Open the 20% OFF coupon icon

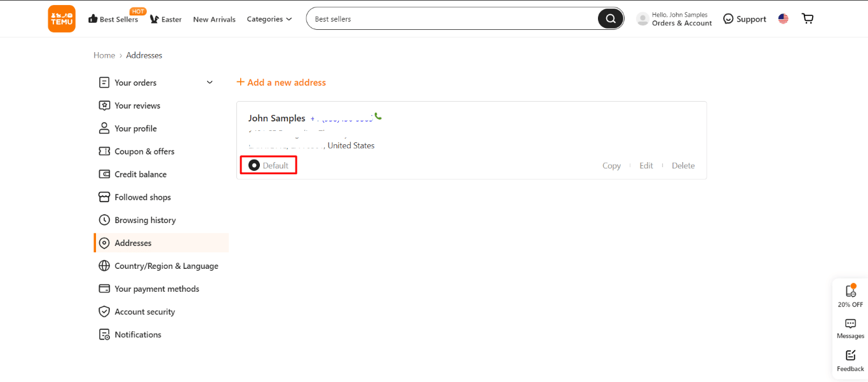[850, 291]
